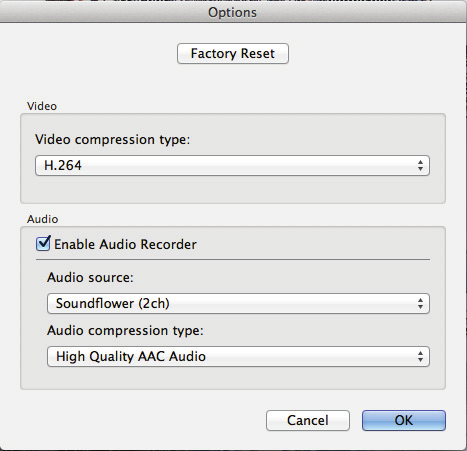Click the arrows icon on AAC Audio popup
This screenshot has height=451, width=467.
click(420, 356)
